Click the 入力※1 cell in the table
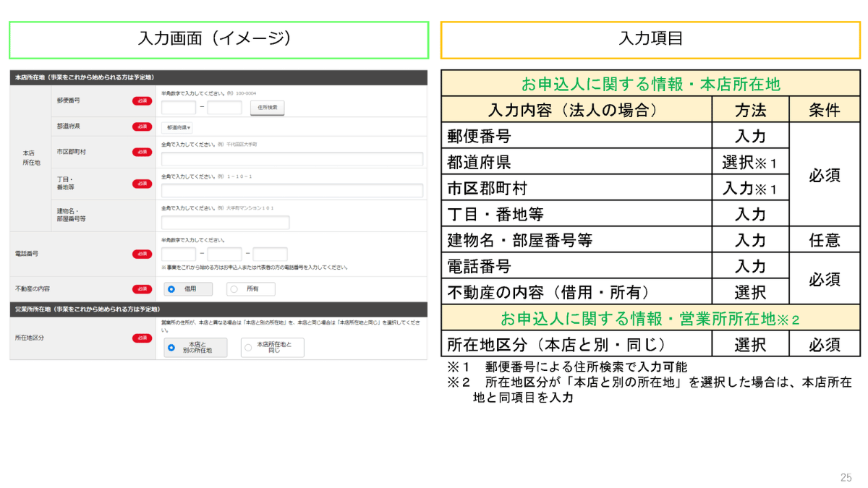The width and height of the screenshot is (868, 488). coord(750,188)
